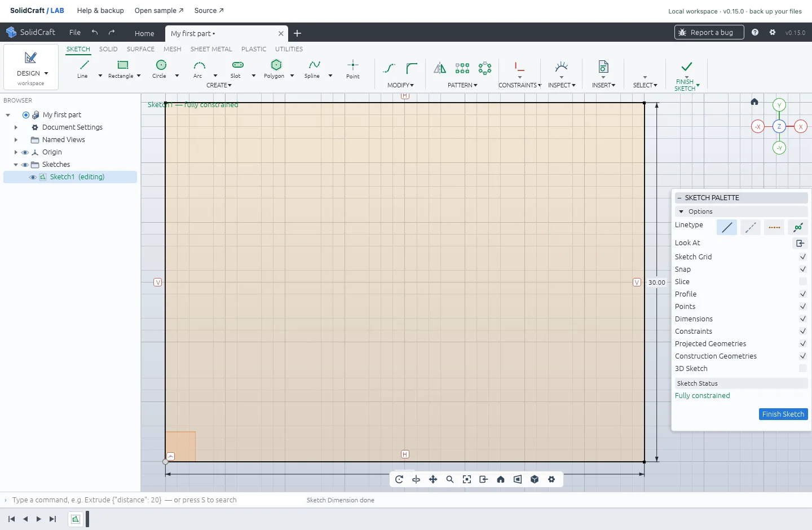Viewport: 812px width, 530px height.
Task: Click the Inspect measure icon
Action: click(561, 67)
